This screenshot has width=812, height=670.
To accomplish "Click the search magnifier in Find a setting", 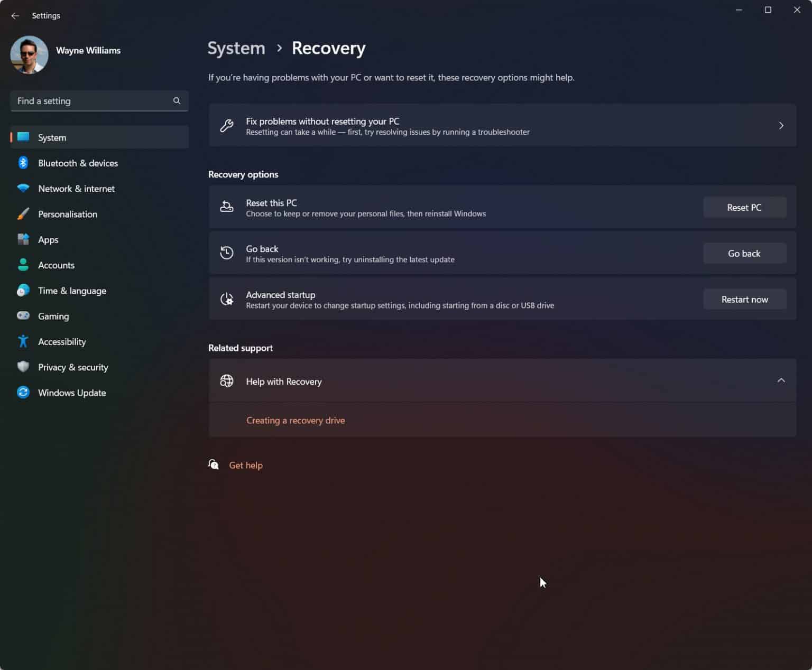I will tap(177, 100).
